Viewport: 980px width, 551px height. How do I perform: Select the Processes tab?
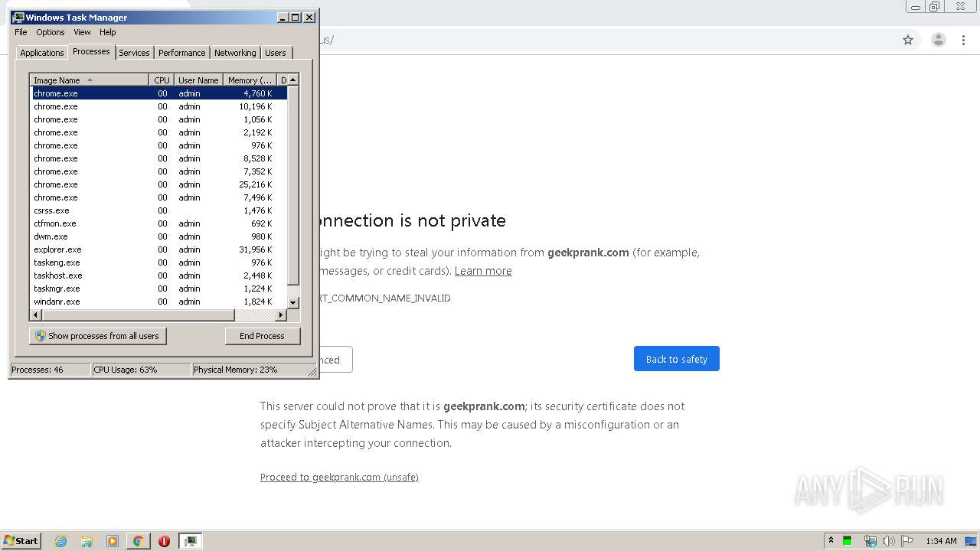pos(91,51)
